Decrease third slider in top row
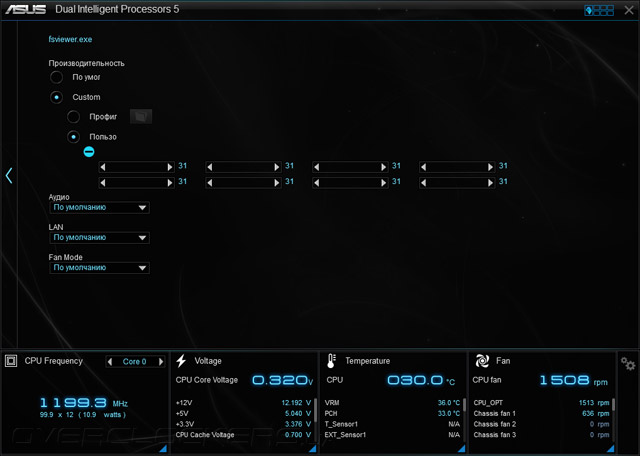640x456 pixels. [x=317, y=167]
